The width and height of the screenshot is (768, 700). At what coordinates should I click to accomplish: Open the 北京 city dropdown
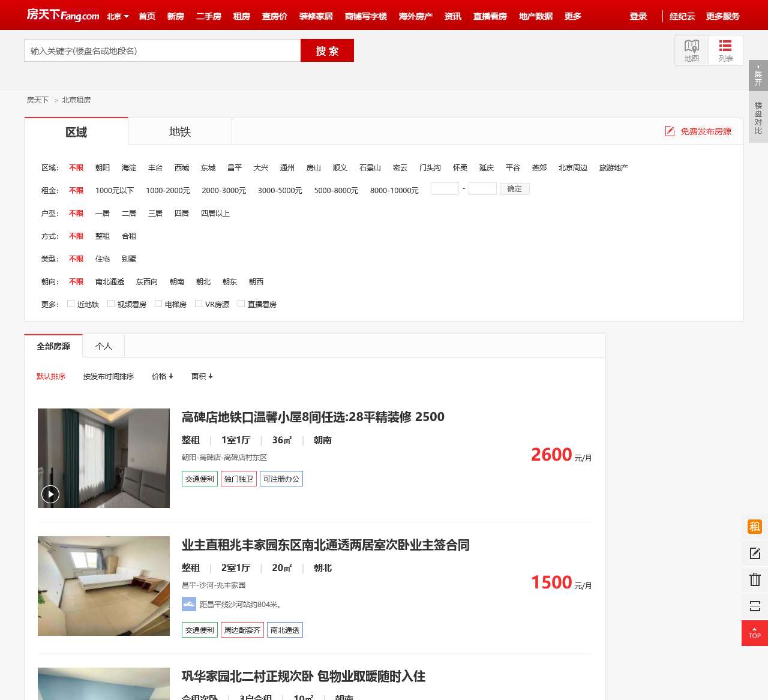click(118, 16)
